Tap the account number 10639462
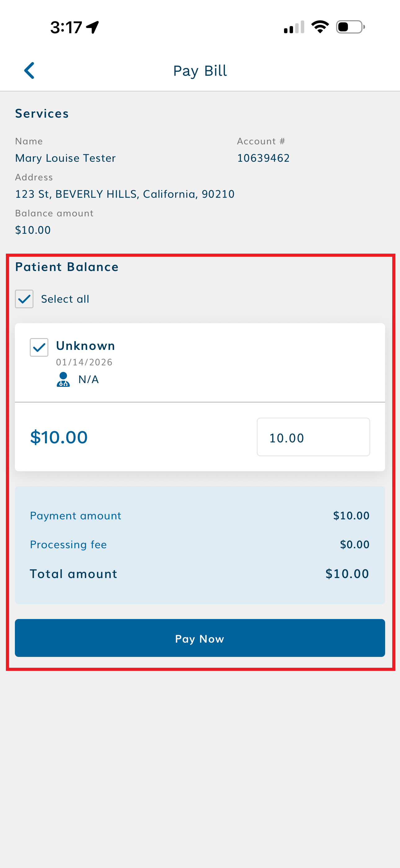400x868 pixels. point(263,158)
